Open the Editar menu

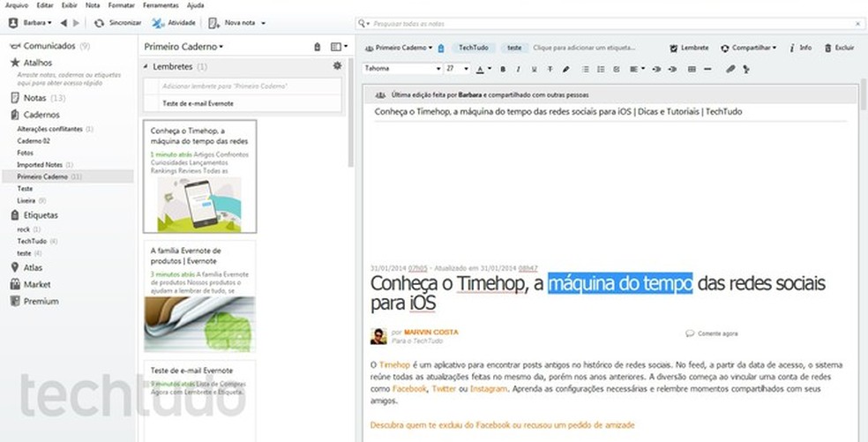click(45, 5)
